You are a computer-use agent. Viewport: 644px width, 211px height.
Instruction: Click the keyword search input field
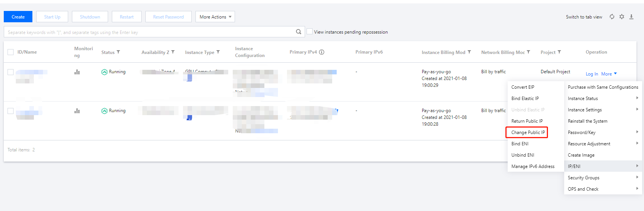coord(151,32)
